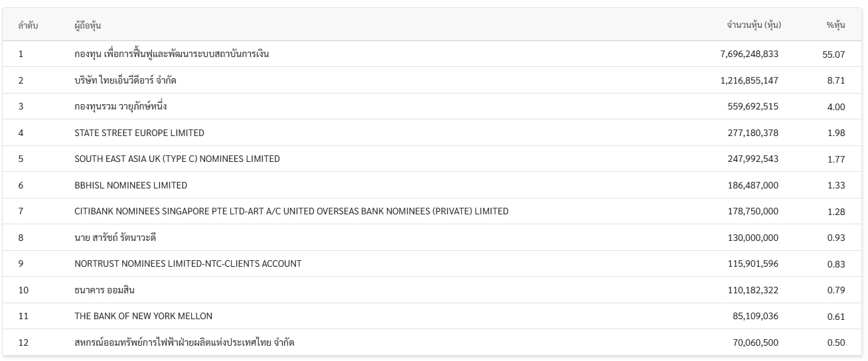Viewport: 868px width, 361px height.
Task: Click SOUTH EAST ASIA UK (TYPE C) NOMINEES
Action: [x=177, y=159]
